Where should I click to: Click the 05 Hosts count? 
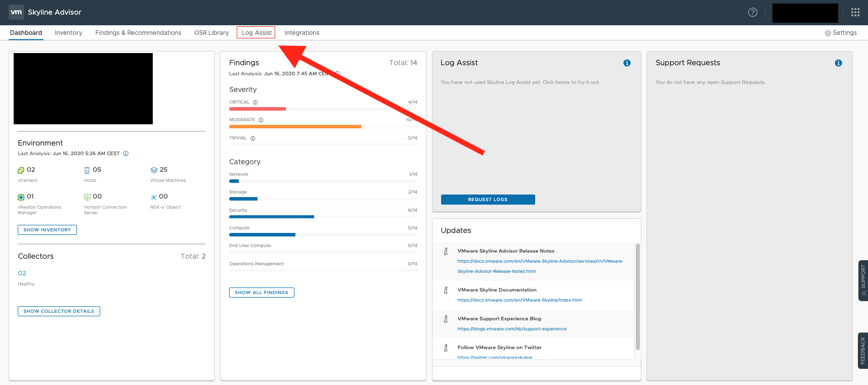point(97,170)
